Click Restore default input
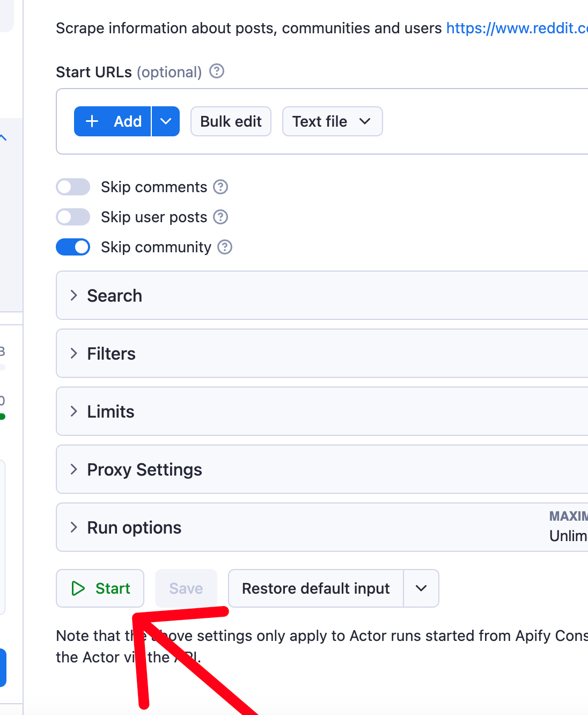Viewport: 588px width, 715px height. pyautogui.click(x=315, y=588)
